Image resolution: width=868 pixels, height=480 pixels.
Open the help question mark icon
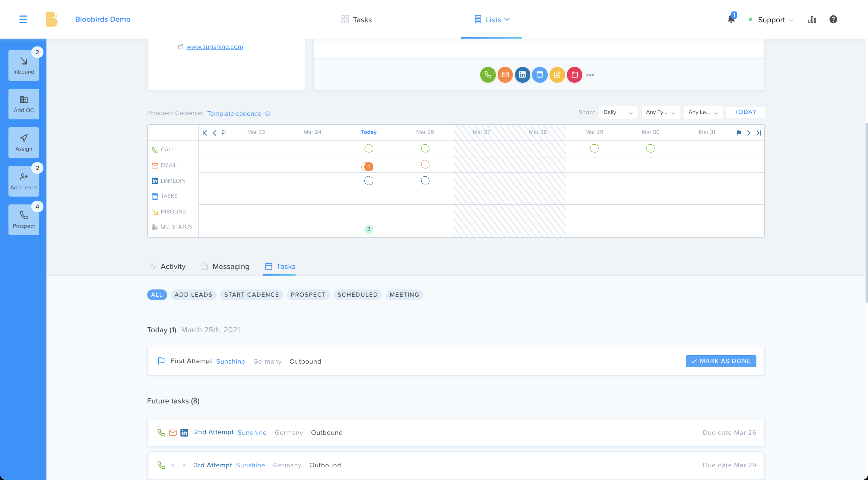[x=833, y=20]
